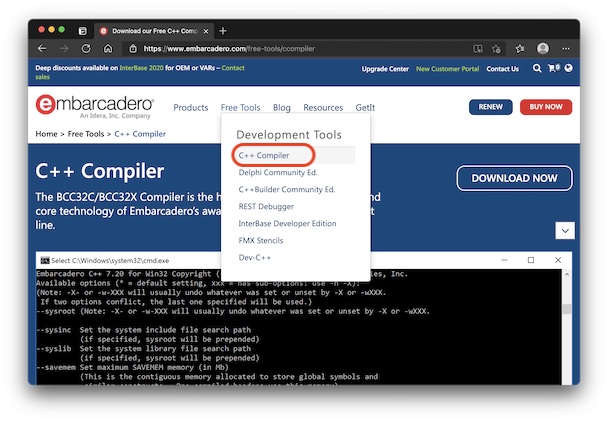The width and height of the screenshot is (608, 422).
Task: Click the white chevron-down expander
Action: pyautogui.click(x=565, y=230)
